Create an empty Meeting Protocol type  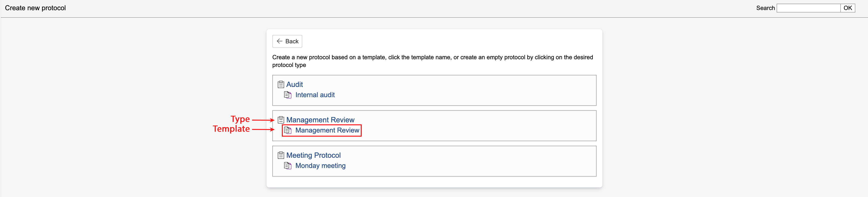click(x=313, y=155)
